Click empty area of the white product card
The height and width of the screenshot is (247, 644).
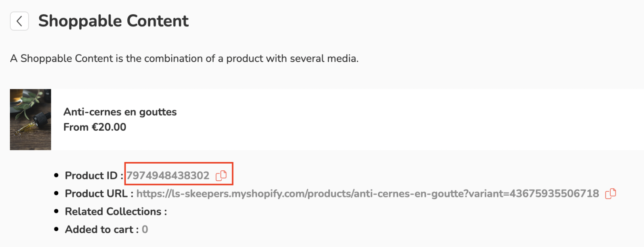[x=397, y=119]
